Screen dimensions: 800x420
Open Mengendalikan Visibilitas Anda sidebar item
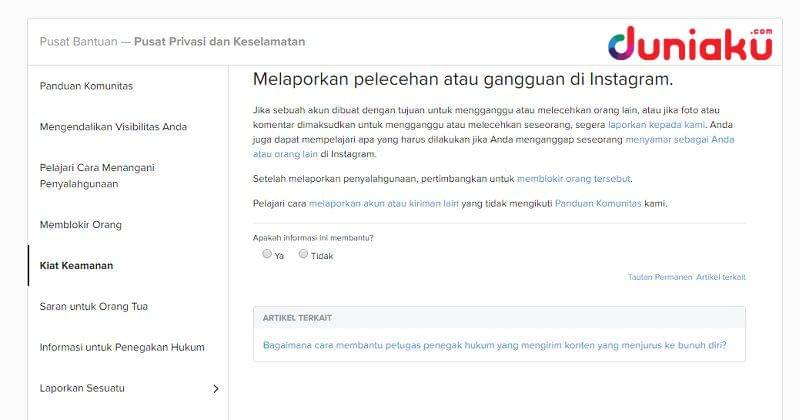113,127
